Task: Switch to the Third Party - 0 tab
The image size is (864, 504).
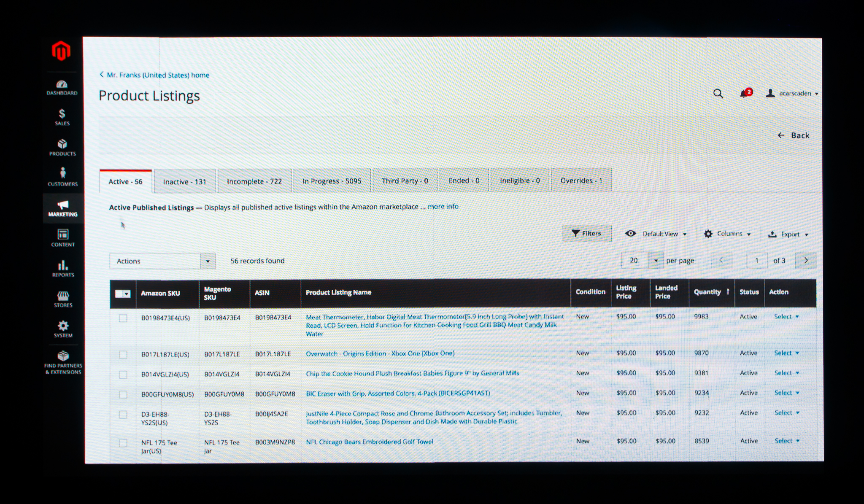Action: click(405, 181)
